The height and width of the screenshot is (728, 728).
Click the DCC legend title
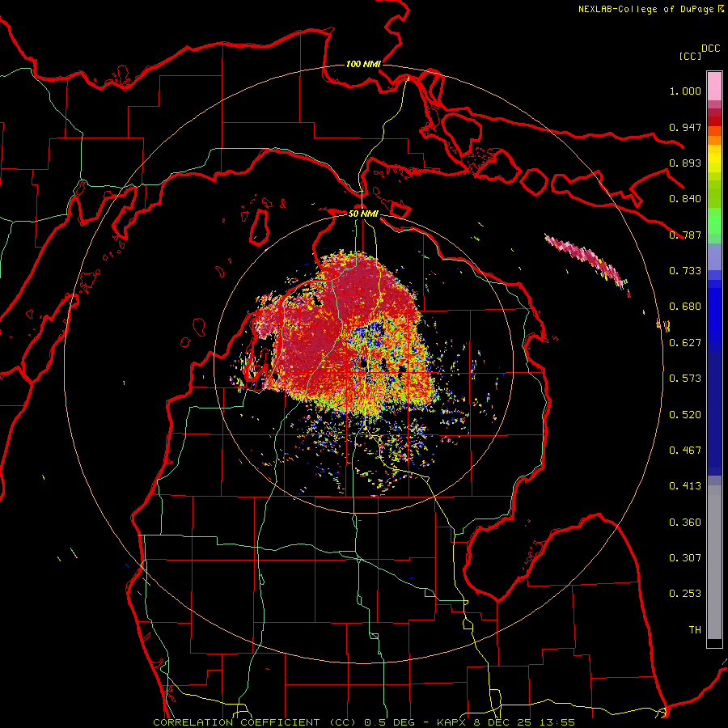(710, 49)
